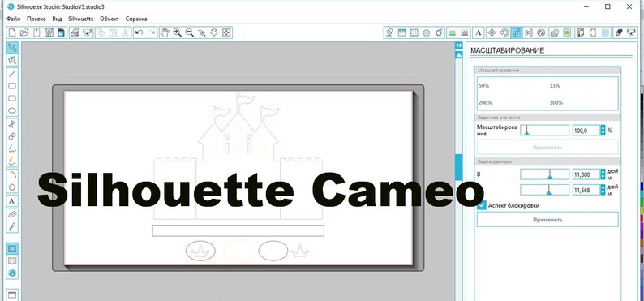Click the canvas vertical scrollbar thumb
This screenshot has height=301, width=644.
tap(459, 167)
